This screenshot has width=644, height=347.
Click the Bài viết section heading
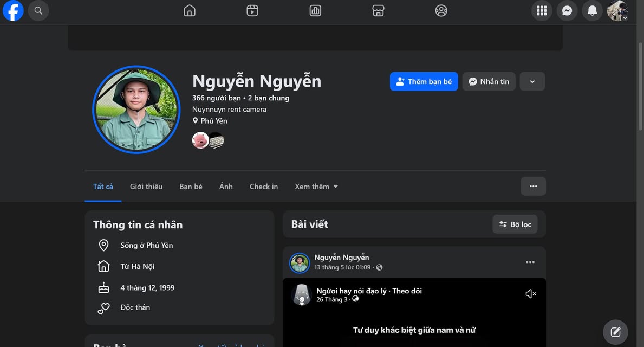point(310,224)
